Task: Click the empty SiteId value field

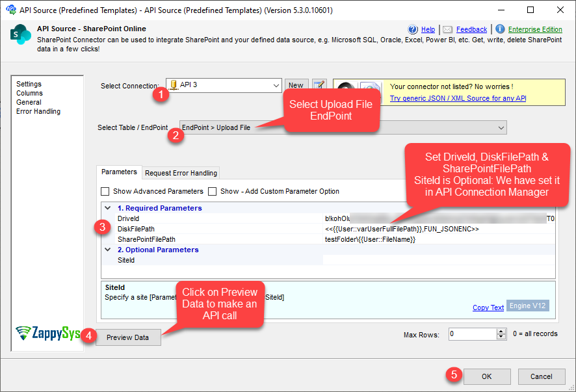Action: click(x=439, y=260)
